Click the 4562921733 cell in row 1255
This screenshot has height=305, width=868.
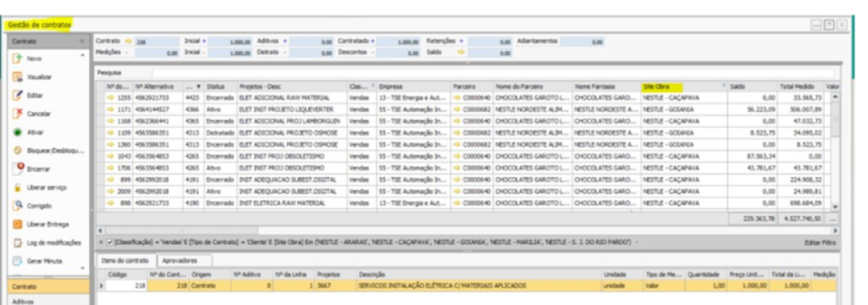pos(158,97)
